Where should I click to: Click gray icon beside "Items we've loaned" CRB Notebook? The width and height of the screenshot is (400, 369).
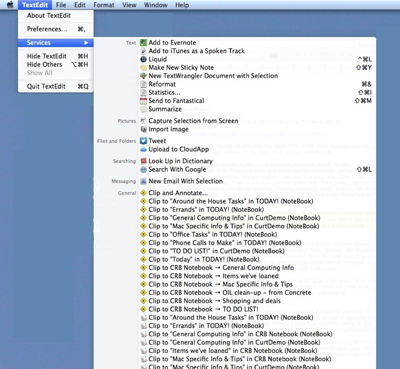coord(143,351)
